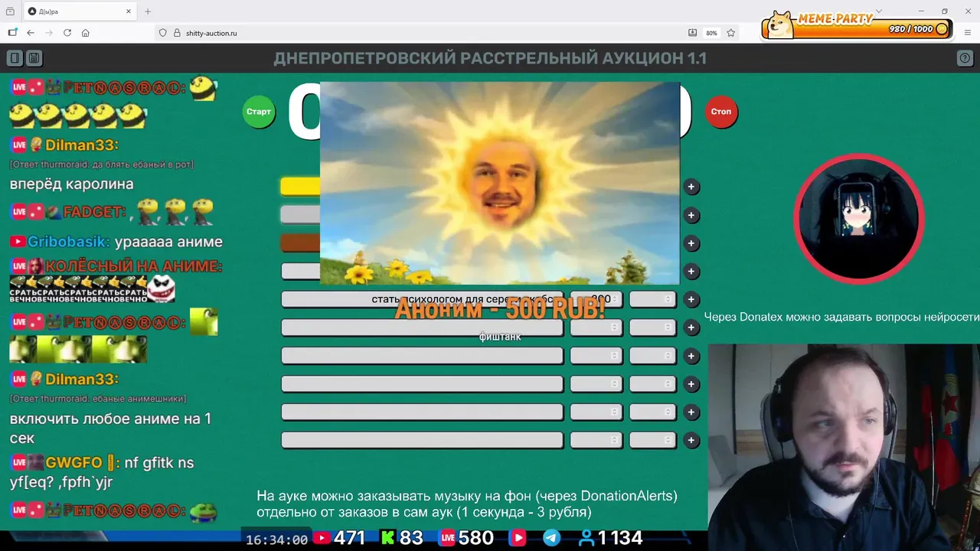Click the Teletubbies sun video overlay

pos(500,184)
